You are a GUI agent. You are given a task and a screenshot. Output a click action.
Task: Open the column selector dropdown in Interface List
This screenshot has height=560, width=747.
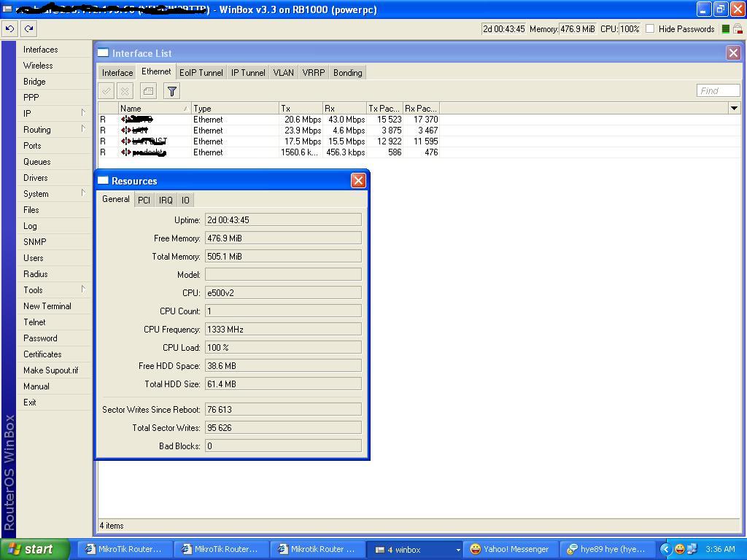point(734,107)
